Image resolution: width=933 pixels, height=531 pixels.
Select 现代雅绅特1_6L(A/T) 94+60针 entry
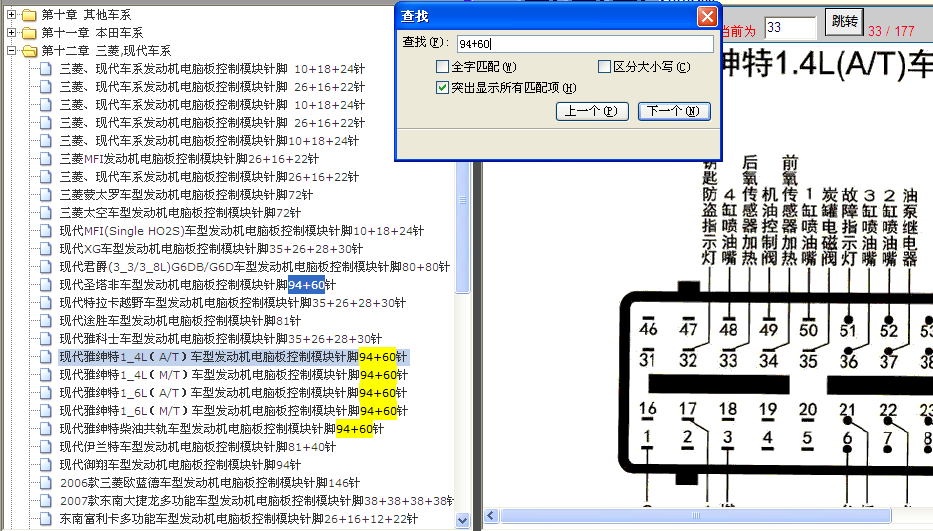tap(233, 393)
